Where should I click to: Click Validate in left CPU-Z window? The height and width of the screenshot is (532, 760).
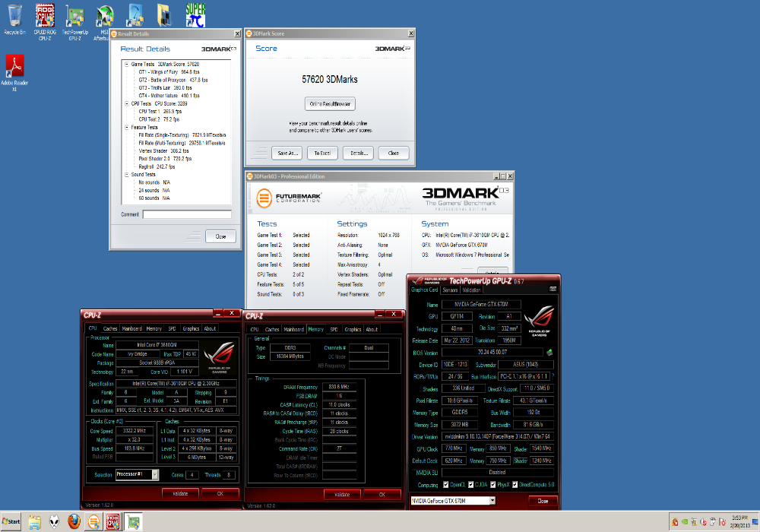click(x=180, y=494)
